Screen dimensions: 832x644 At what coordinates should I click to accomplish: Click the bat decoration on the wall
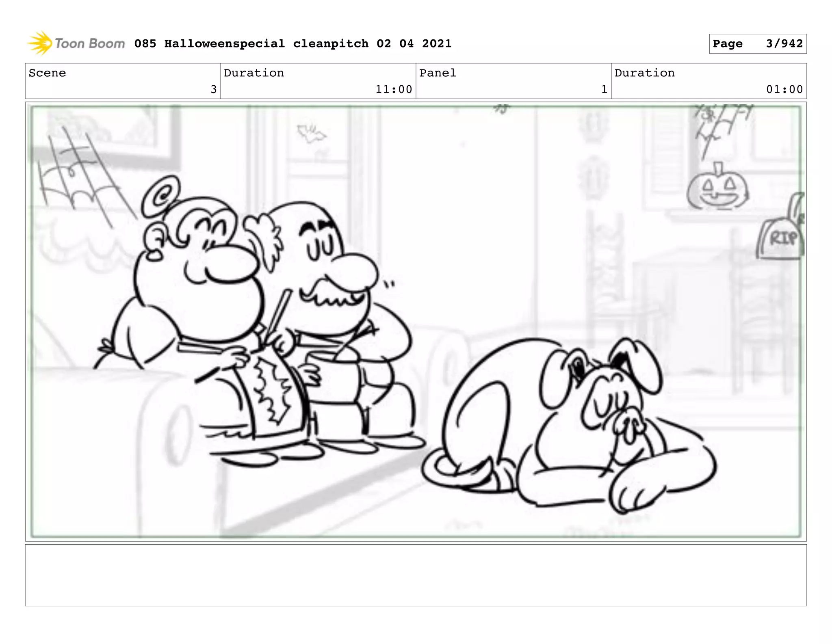coord(311,133)
